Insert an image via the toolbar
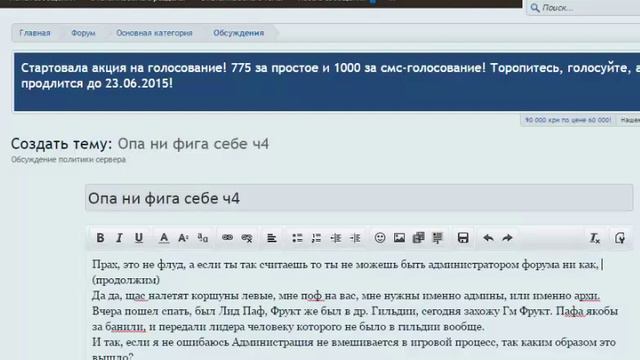This screenshot has width=640, height=360. click(x=399, y=238)
